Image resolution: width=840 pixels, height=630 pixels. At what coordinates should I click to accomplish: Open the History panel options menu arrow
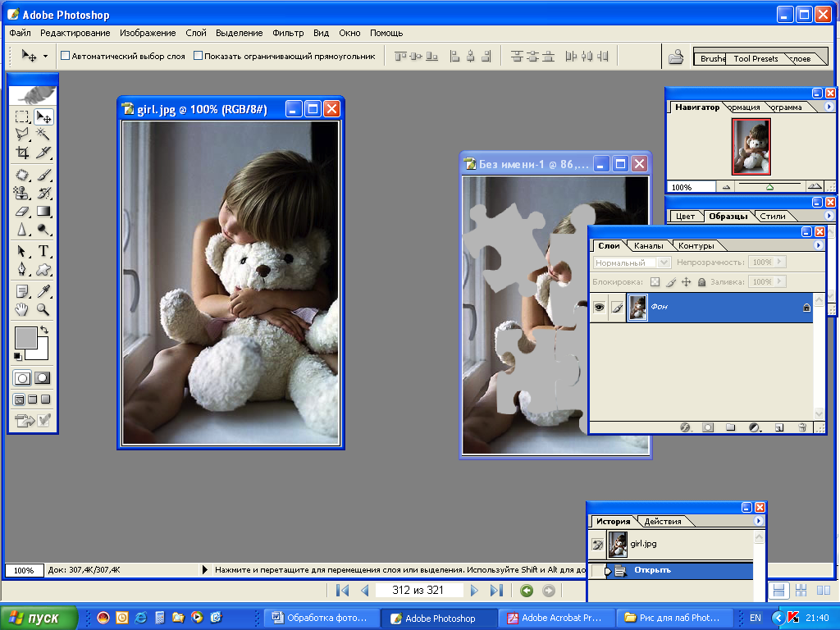(758, 521)
